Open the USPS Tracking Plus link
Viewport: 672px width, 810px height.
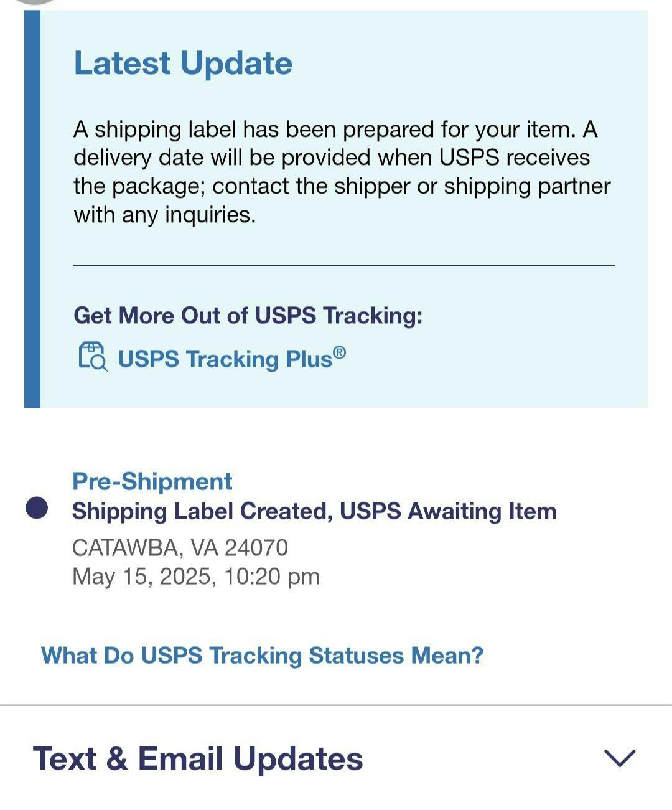[224, 359]
